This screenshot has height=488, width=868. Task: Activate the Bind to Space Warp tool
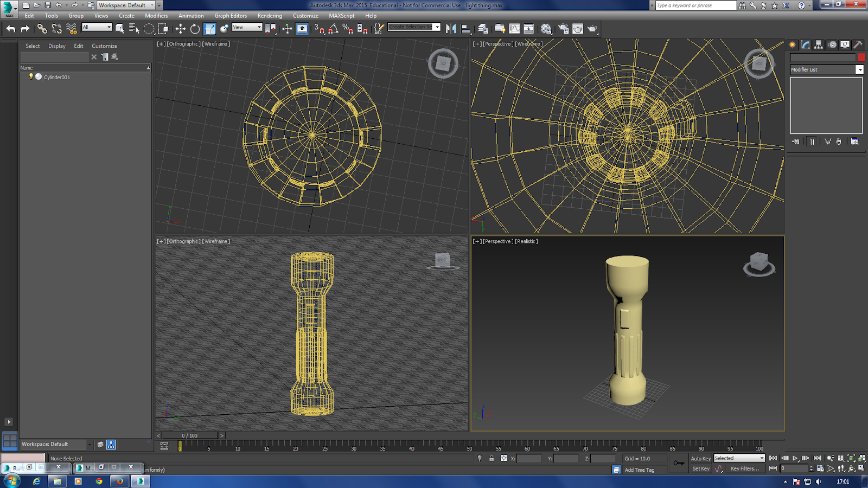[x=72, y=29]
